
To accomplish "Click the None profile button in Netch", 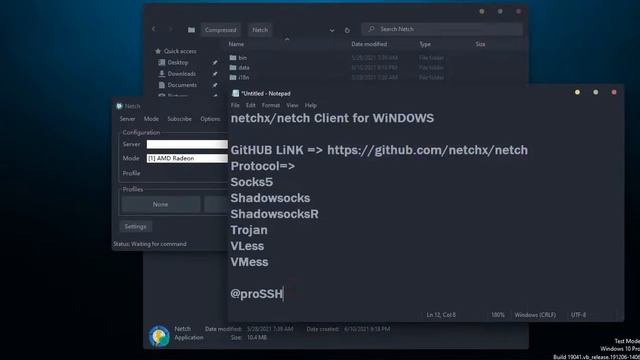I will click(x=160, y=204).
